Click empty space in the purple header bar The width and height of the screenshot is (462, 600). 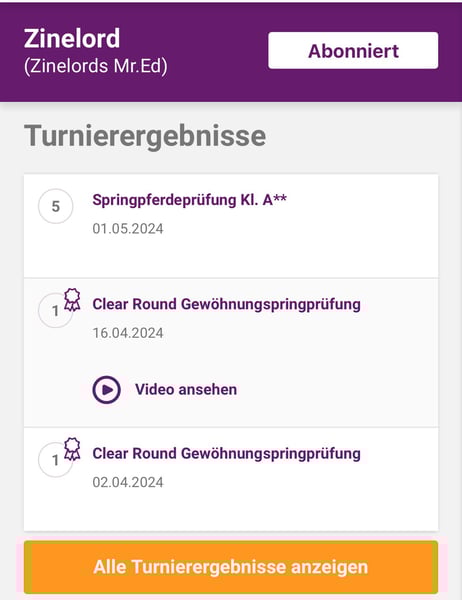pyautogui.click(x=218, y=84)
